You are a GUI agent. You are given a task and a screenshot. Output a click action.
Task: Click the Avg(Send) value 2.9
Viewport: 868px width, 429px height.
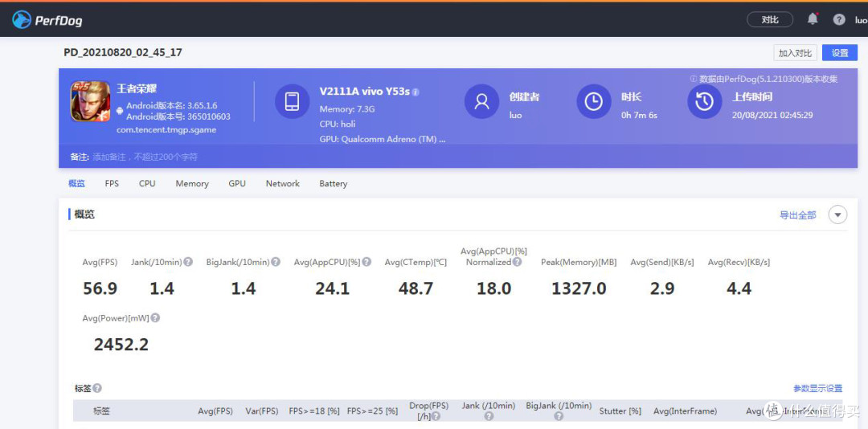(x=662, y=288)
